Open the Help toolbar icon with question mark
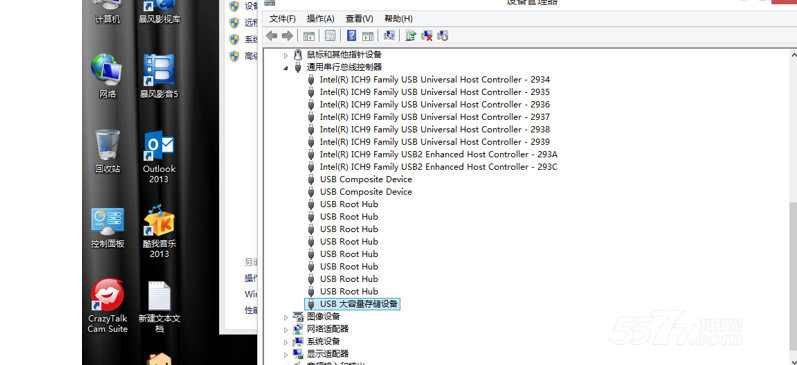 [351, 36]
